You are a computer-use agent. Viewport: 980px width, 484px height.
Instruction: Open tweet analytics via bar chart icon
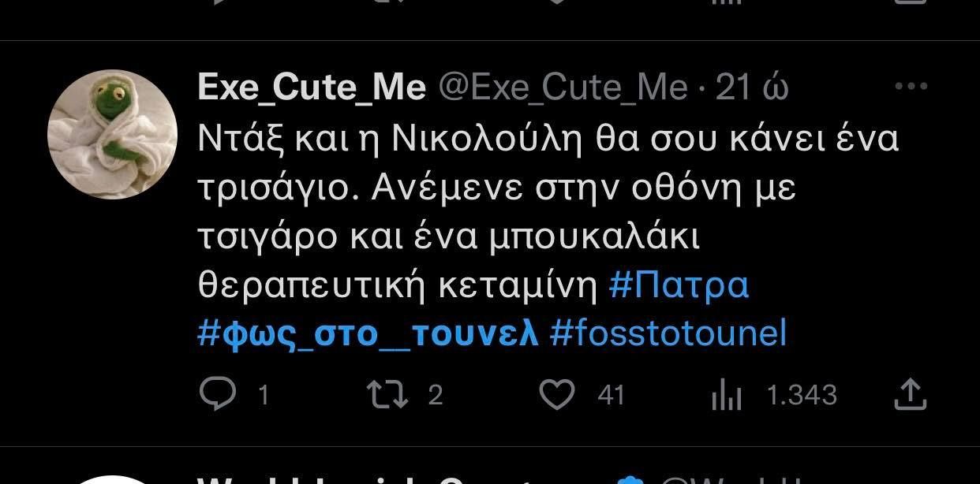(727, 395)
